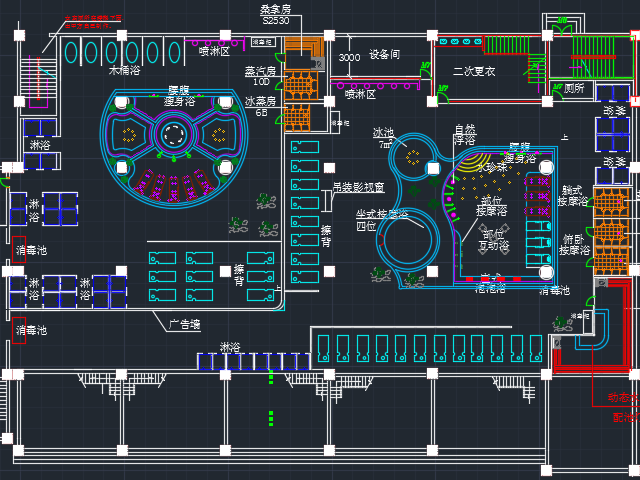The height and width of the screenshot is (480, 640).
Task: Select the 蒸汽房 10D label
Action: 257,76
